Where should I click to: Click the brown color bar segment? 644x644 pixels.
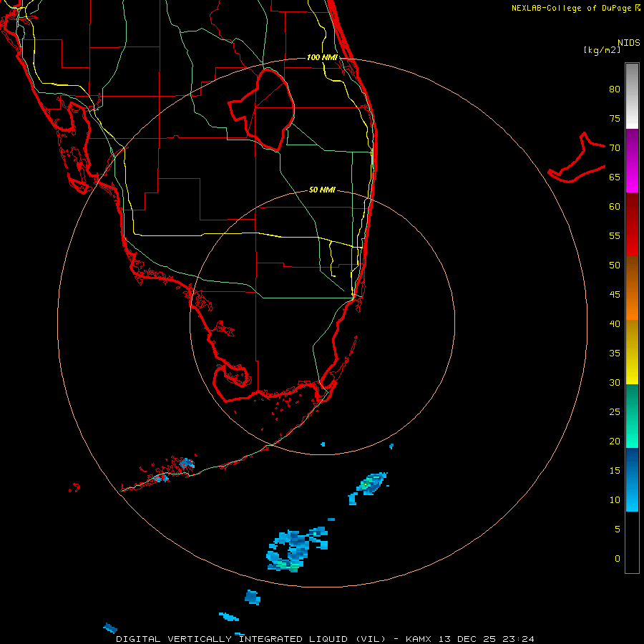pyautogui.click(x=632, y=274)
